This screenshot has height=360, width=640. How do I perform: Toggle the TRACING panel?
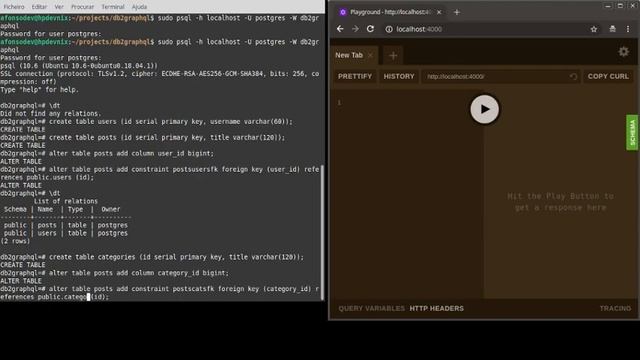[x=615, y=309]
